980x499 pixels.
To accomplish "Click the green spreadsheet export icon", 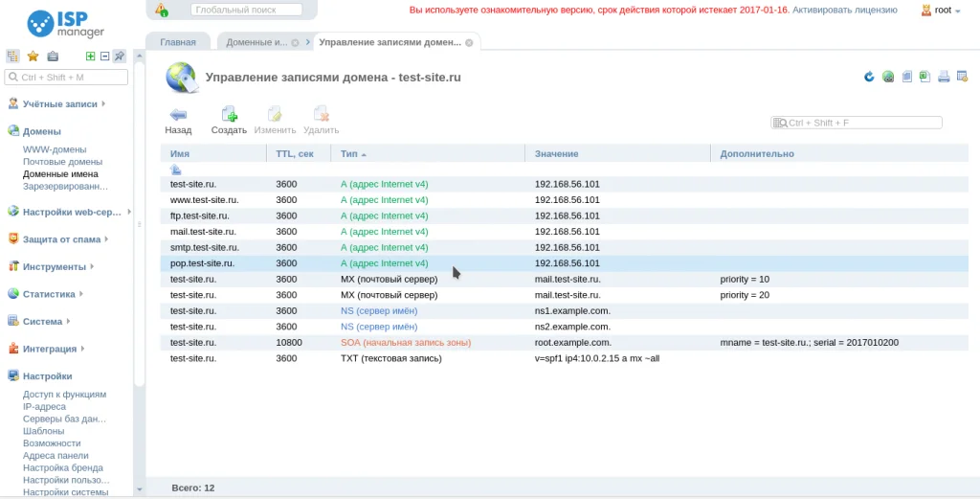I will 924,77.
